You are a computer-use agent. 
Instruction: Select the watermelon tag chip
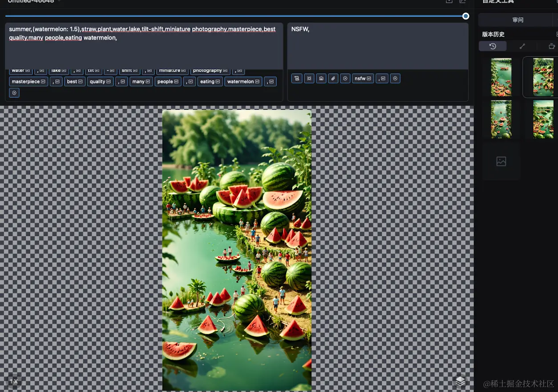tap(243, 82)
